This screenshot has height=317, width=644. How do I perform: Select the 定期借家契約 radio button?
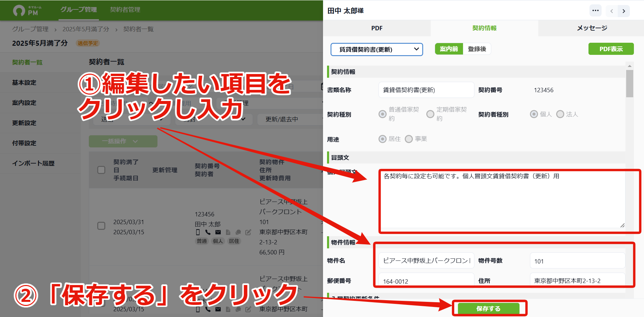[x=430, y=114]
